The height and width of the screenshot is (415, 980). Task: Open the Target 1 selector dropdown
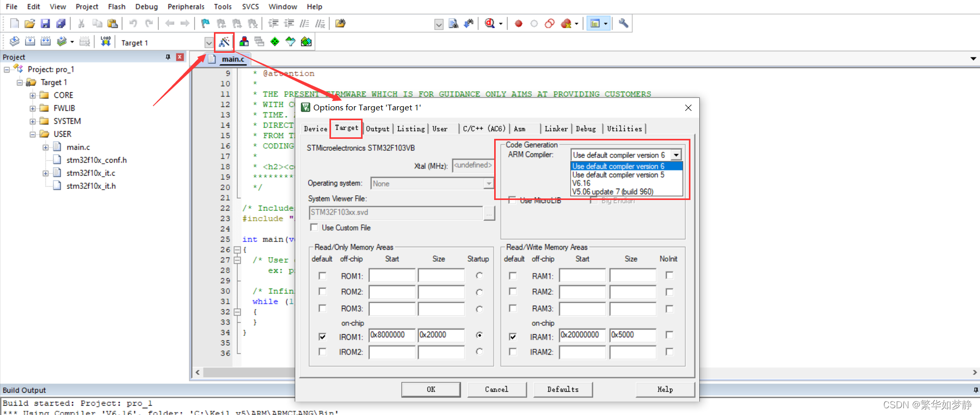click(x=209, y=42)
